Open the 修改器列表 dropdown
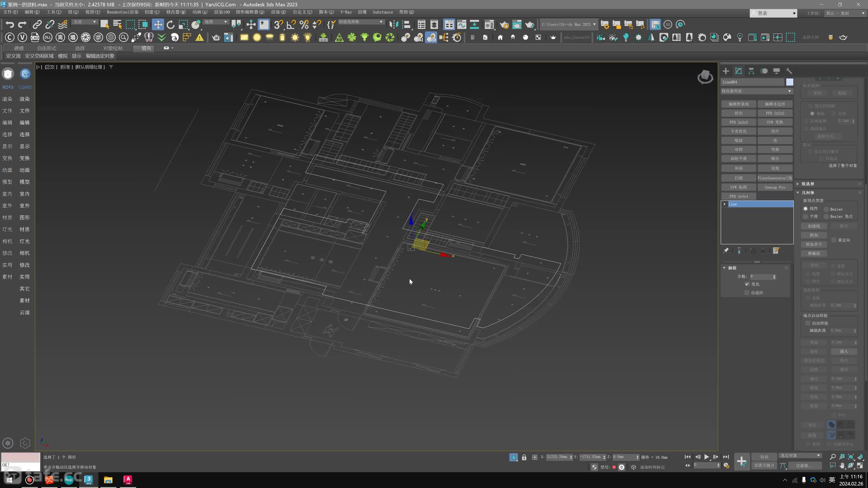 point(757,91)
